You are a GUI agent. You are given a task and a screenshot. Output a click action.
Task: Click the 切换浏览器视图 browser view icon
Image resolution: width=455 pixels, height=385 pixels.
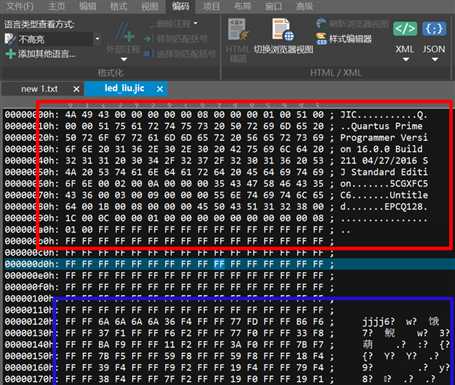pos(283,29)
